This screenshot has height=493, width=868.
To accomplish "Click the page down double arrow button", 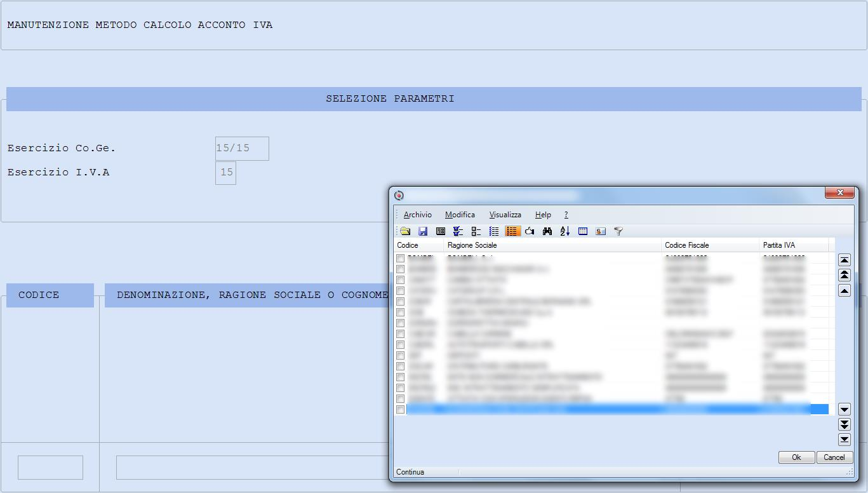I will (x=845, y=424).
